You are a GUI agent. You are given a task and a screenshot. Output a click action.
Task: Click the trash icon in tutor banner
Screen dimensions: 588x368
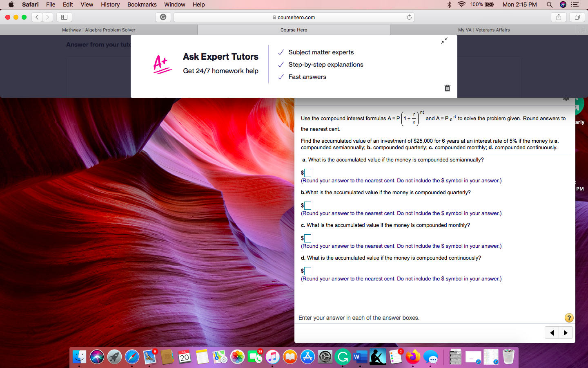(x=447, y=88)
